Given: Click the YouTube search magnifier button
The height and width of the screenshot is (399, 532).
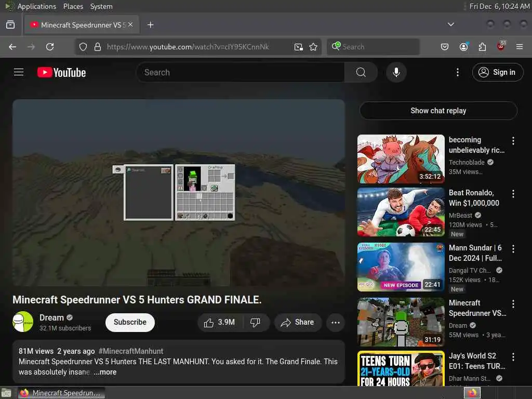Looking at the screenshot, I should (361, 72).
